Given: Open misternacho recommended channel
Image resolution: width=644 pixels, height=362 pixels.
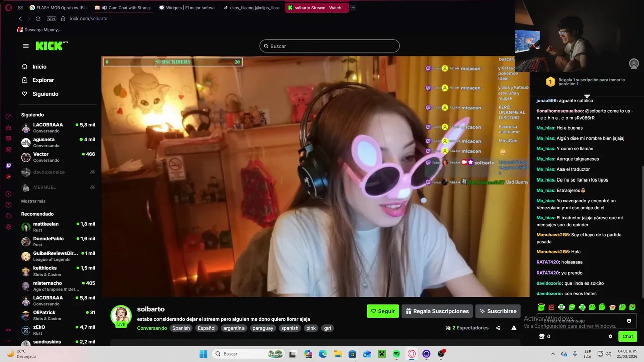Looking at the screenshot, I should click(x=58, y=286).
